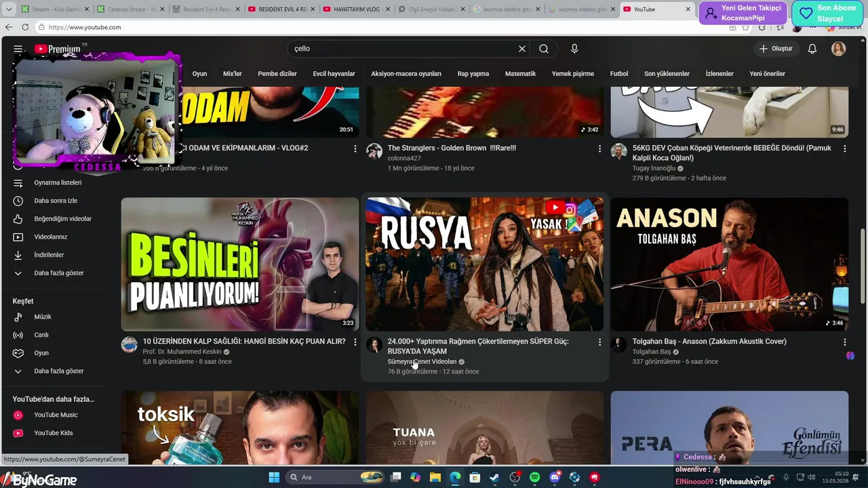This screenshot has height=488, width=868.
Task: Select the Rap yapma chip
Action: coord(473,74)
